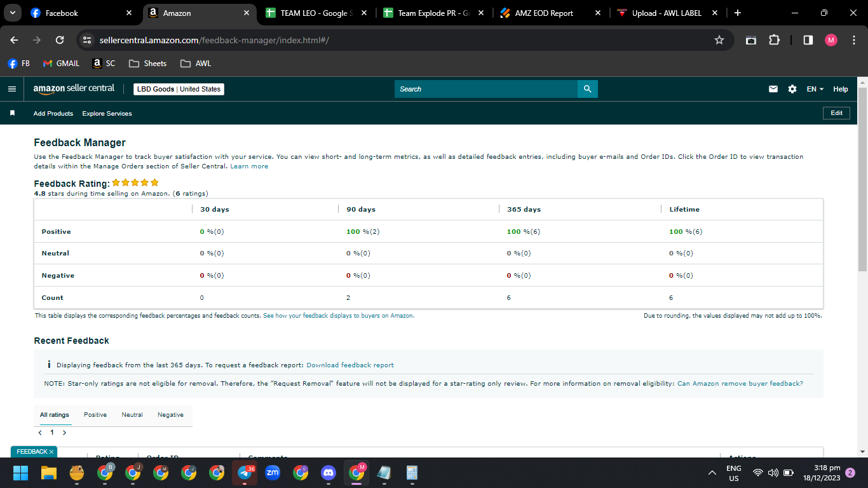The width and height of the screenshot is (868, 488).
Task: Click the Amazon Seller Central logo
Action: [x=74, y=89]
